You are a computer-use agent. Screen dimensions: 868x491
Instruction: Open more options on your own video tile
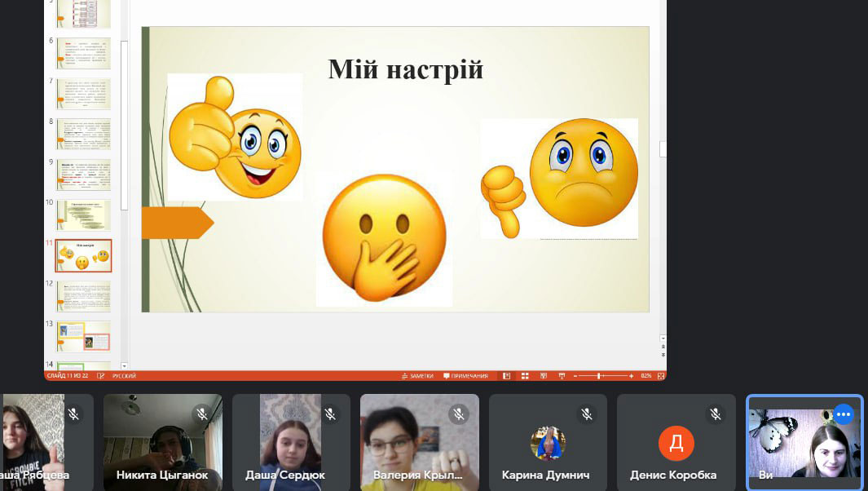click(x=843, y=414)
